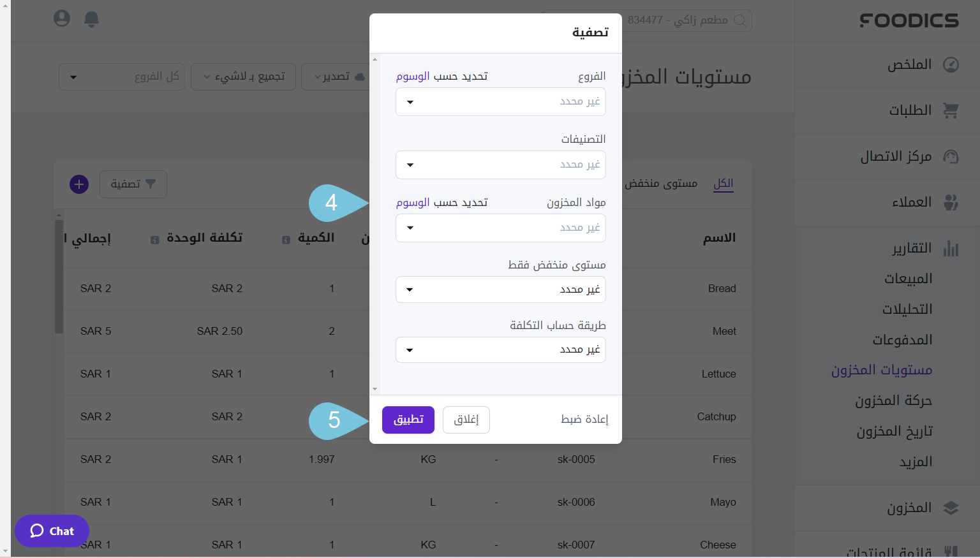
Task: Click the 1.997 quantity cell
Action: (x=322, y=460)
